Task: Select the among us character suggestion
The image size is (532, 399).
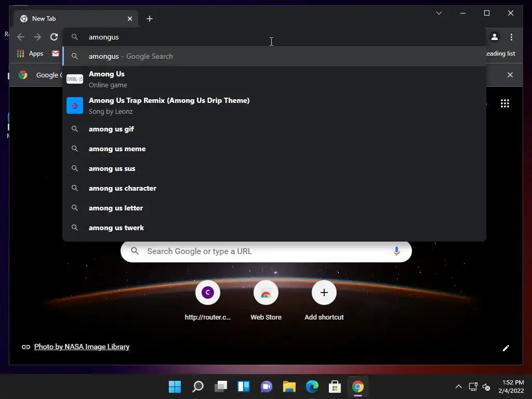Action: (x=274, y=188)
